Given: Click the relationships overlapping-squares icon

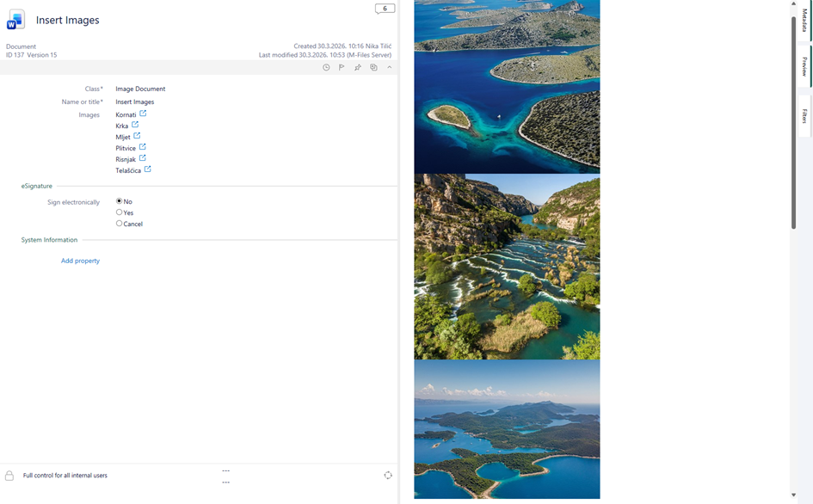Looking at the screenshot, I should point(373,67).
